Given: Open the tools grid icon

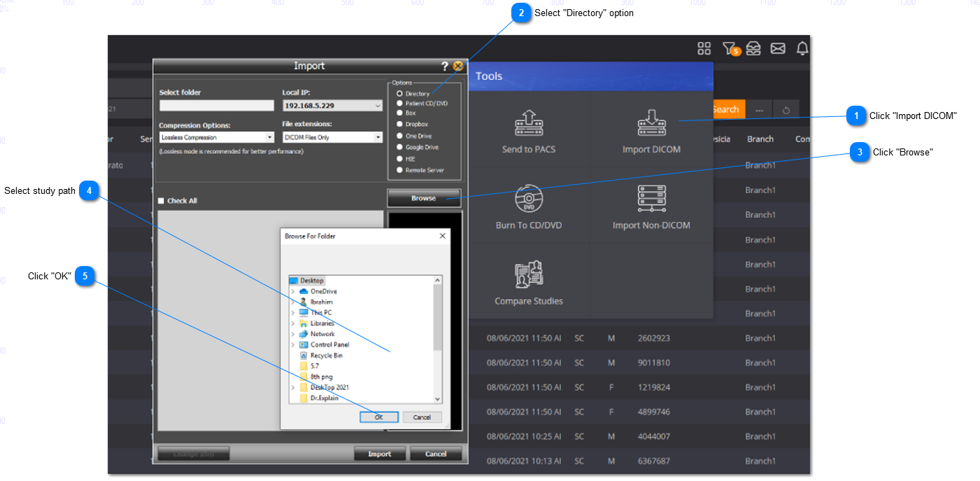Looking at the screenshot, I should pyautogui.click(x=704, y=48).
